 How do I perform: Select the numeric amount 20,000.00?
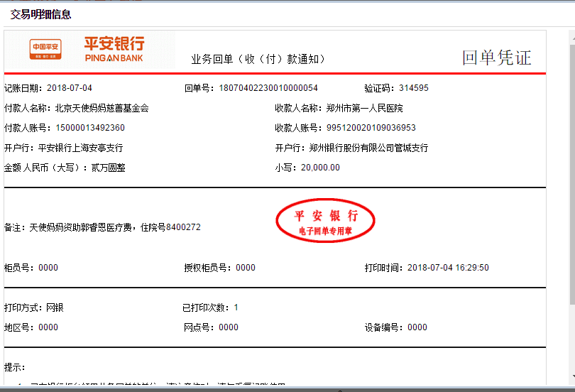(320, 168)
